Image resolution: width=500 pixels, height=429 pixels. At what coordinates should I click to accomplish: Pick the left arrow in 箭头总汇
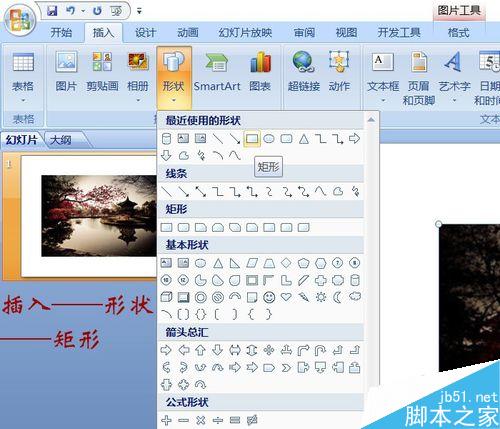184,350
